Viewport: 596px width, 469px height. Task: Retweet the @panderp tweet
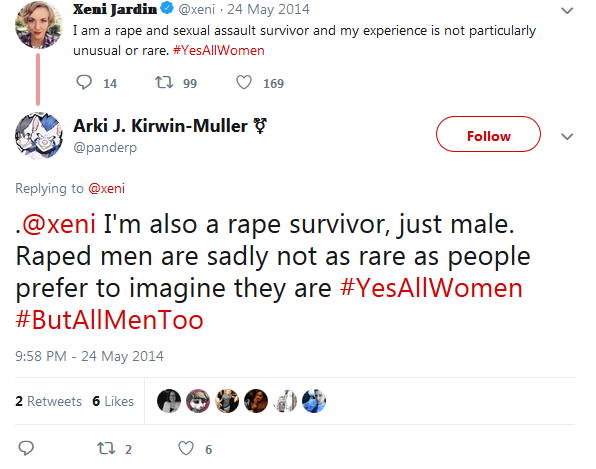tap(106, 448)
